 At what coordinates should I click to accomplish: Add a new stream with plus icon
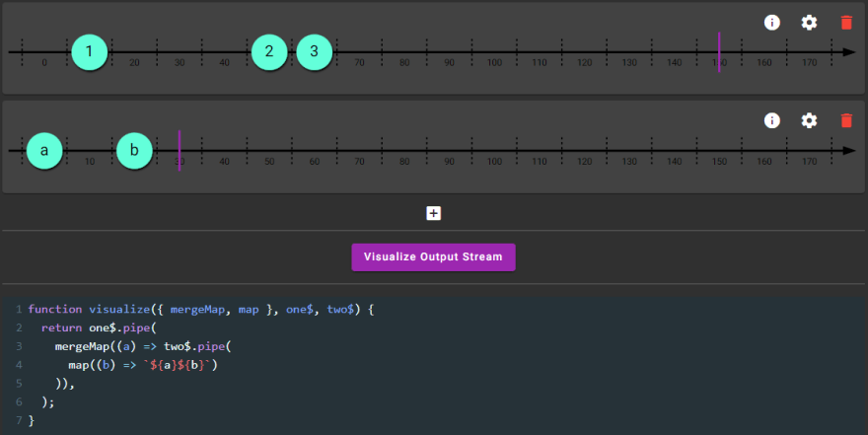433,213
